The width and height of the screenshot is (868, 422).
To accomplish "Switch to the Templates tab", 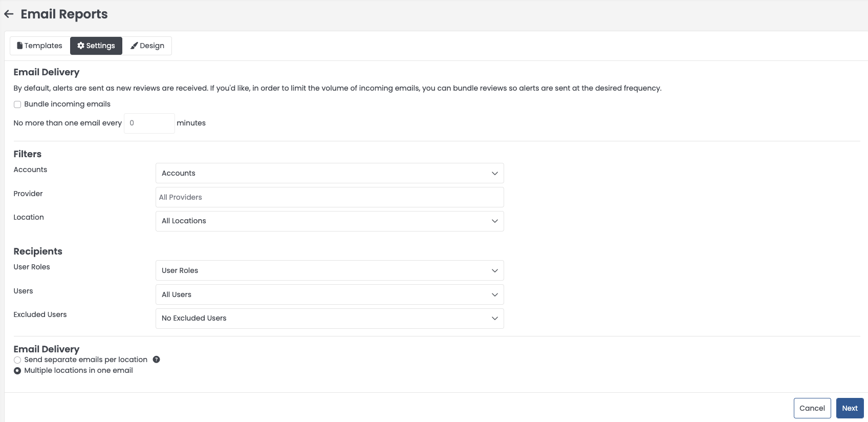I will click(40, 46).
